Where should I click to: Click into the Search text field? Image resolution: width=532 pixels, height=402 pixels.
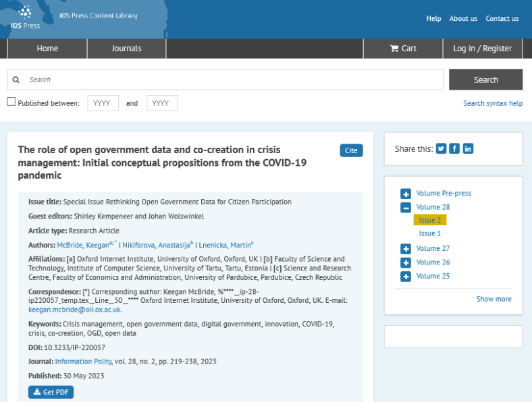click(x=233, y=80)
